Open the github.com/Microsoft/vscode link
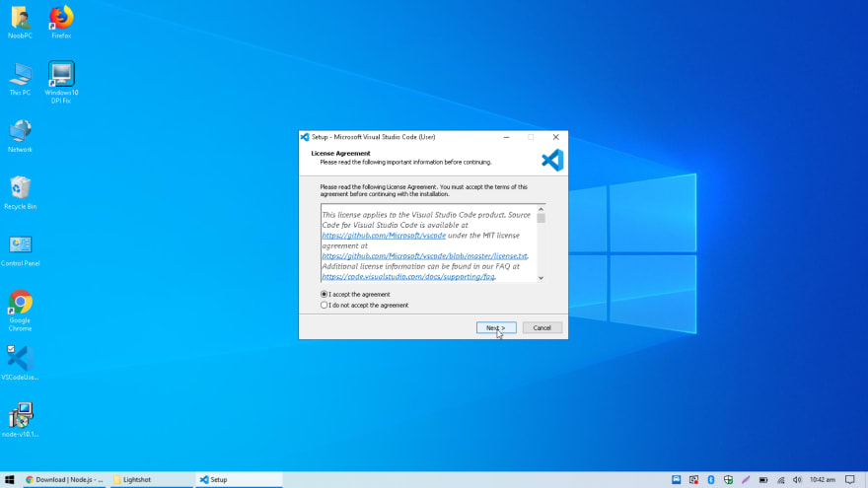868x488 pixels. [384, 236]
